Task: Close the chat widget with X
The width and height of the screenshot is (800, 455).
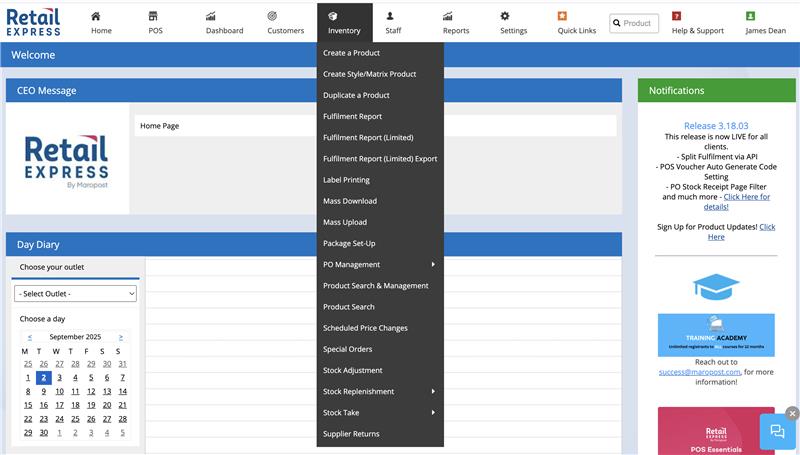Action: pos(792,414)
